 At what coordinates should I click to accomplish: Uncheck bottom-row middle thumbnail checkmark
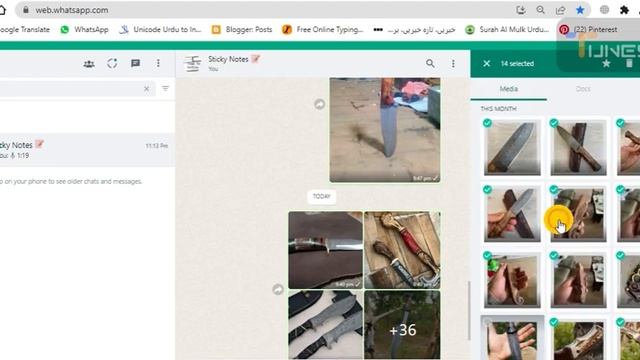[x=554, y=322]
